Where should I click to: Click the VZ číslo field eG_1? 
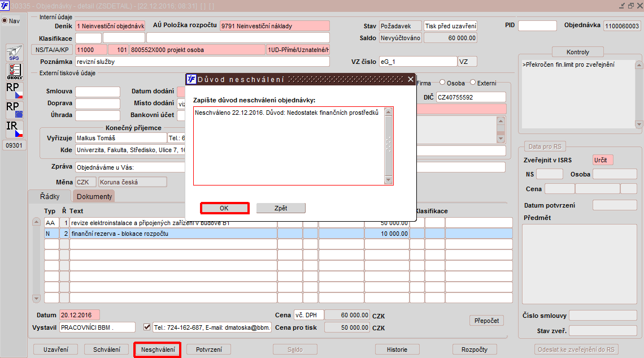click(x=417, y=62)
